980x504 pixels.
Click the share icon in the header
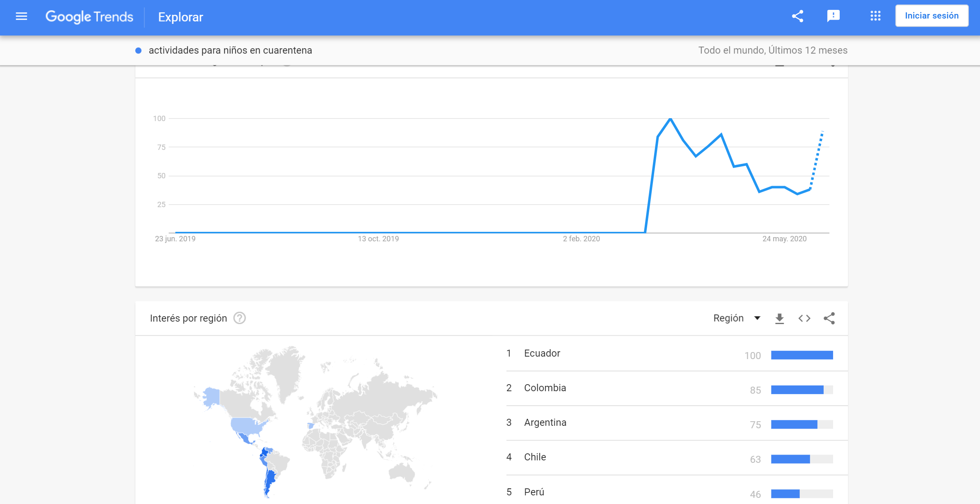pyautogui.click(x=797, y=16)
